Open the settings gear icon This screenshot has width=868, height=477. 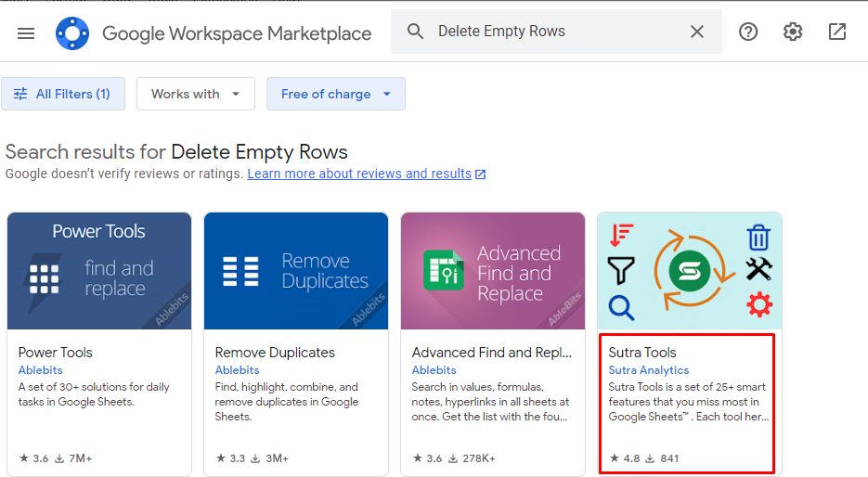793,32
